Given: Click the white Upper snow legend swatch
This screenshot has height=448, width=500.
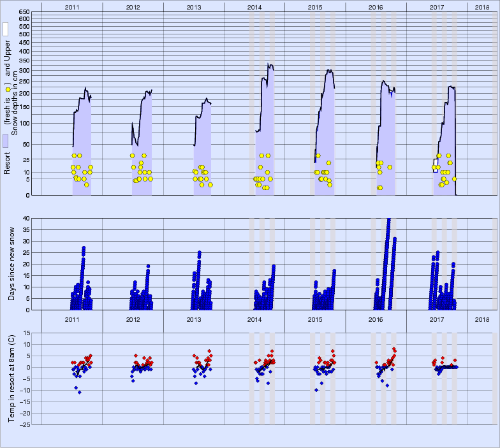Looking at the screenshot, I should click(5, 29).
